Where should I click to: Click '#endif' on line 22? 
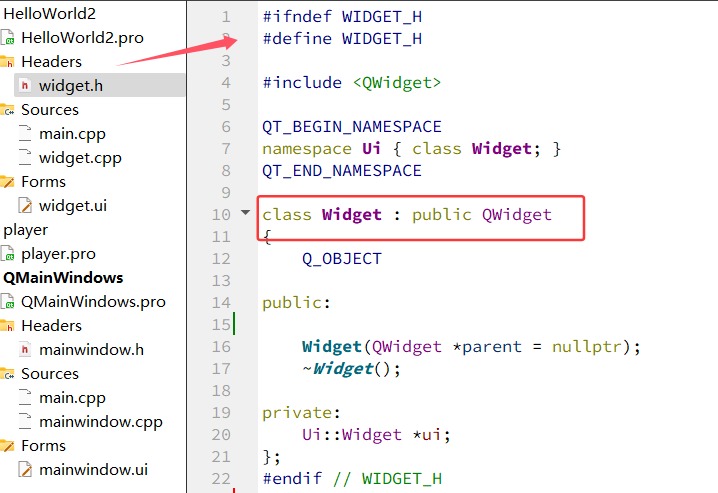point(292,478)
